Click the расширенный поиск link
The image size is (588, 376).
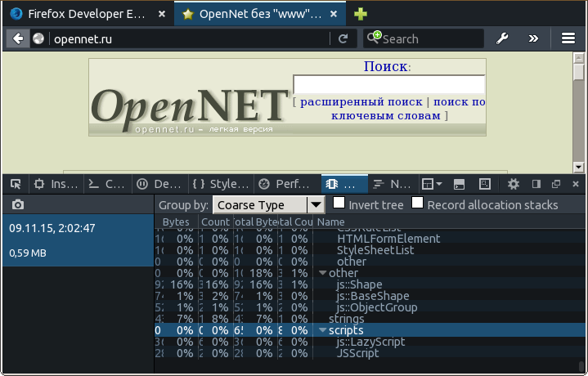tap(361, 102)
